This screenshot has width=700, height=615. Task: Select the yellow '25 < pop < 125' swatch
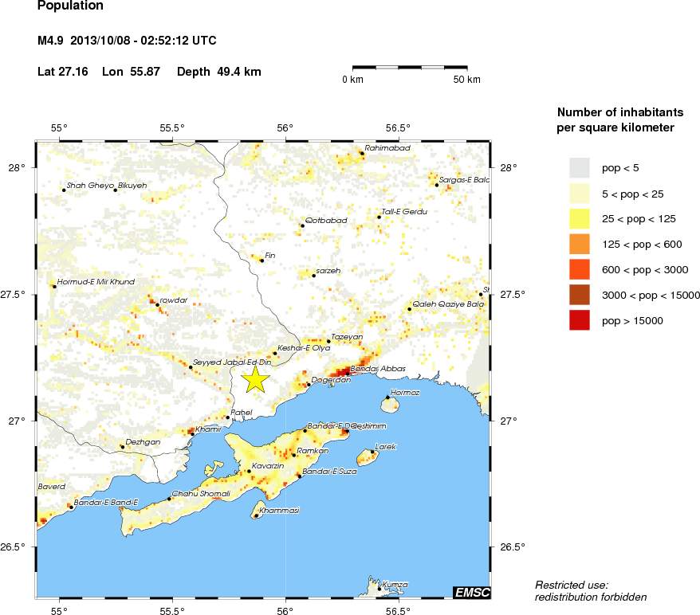click(x=579, y=218)
